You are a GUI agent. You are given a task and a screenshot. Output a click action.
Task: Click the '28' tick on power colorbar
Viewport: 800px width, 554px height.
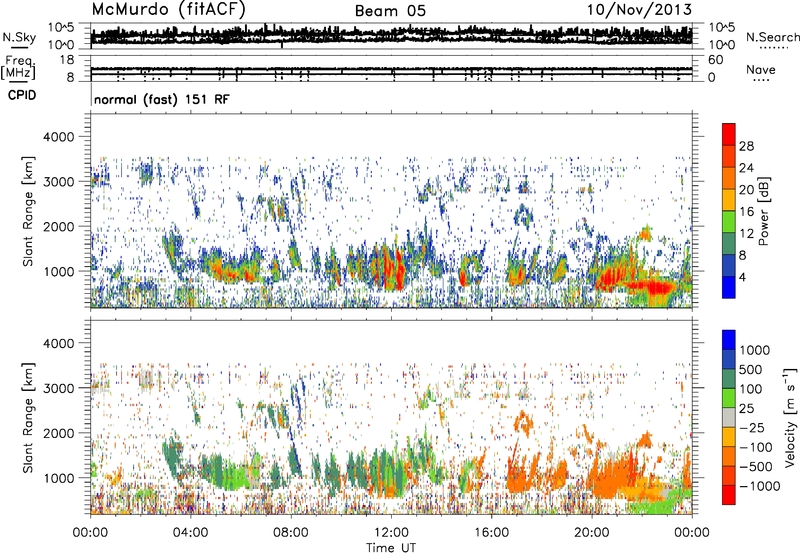[746, 146]
